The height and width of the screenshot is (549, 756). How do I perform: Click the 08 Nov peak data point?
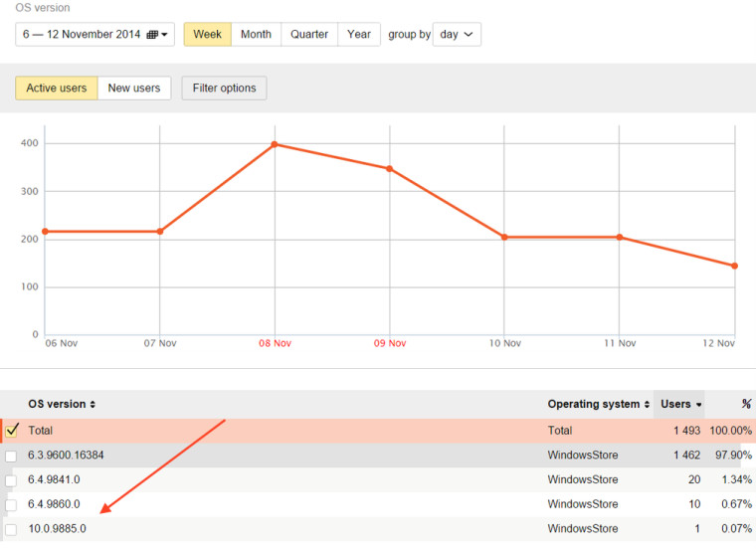click(x=275, y=144)
